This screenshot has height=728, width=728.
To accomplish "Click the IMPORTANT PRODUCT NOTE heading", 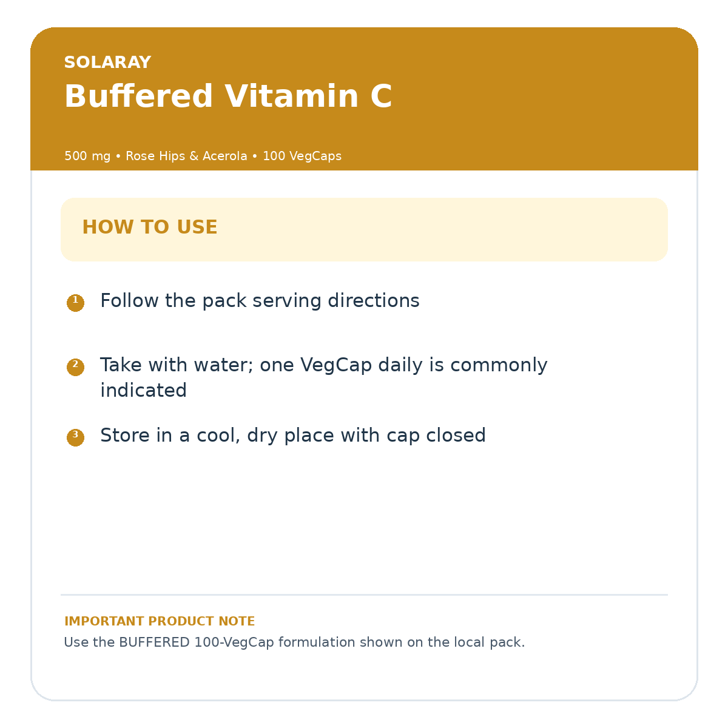I will pos(160,621).
